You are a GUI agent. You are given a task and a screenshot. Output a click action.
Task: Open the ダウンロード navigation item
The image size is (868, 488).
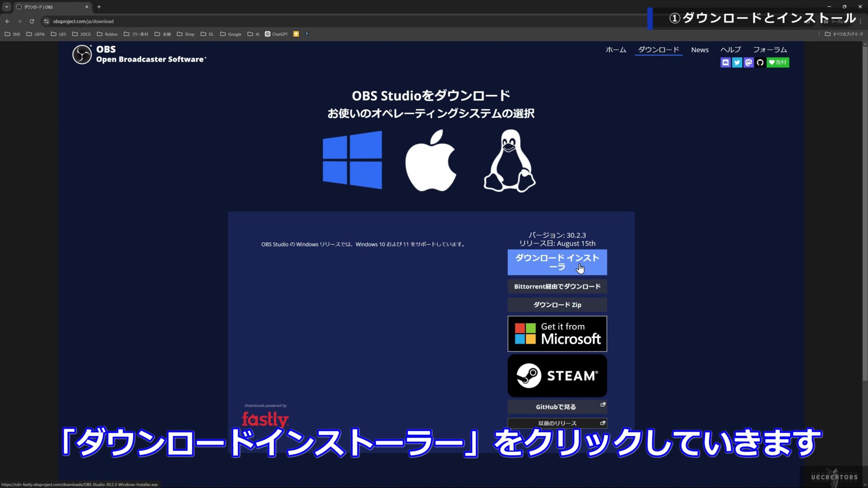click(x=658, y=50)
